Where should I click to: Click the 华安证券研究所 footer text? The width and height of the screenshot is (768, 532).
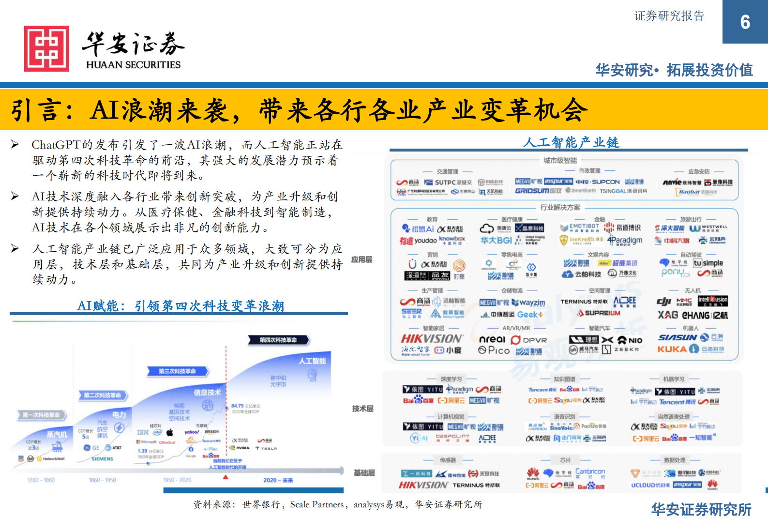tap(701, 510)
